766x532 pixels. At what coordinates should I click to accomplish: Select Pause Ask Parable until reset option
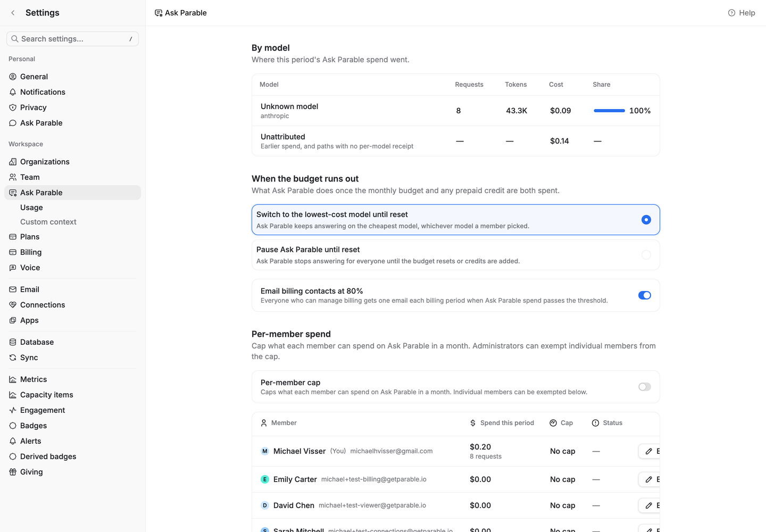456,255
